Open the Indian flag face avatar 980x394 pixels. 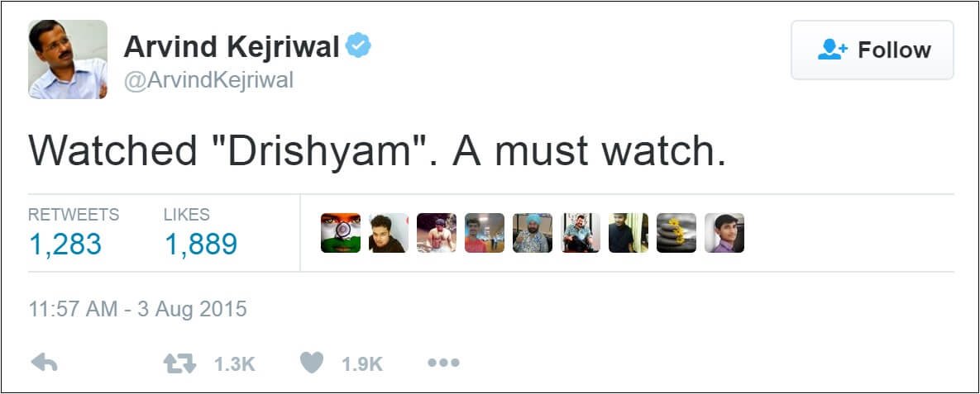341,233
